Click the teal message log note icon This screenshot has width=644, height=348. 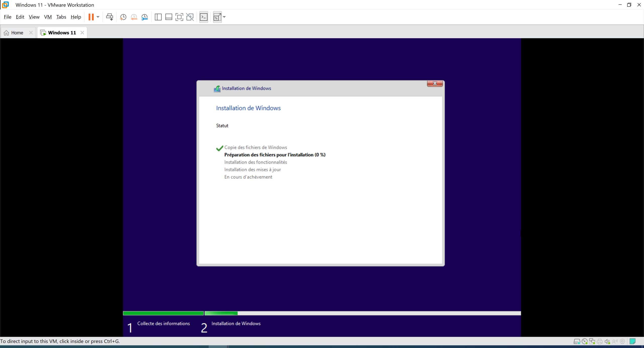point(632,341)
